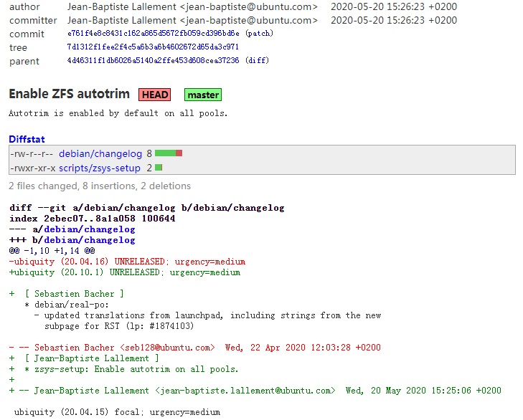
Task: Open scripts/zsys-setup in the diffstat table
Action: (x=100, y=168)
